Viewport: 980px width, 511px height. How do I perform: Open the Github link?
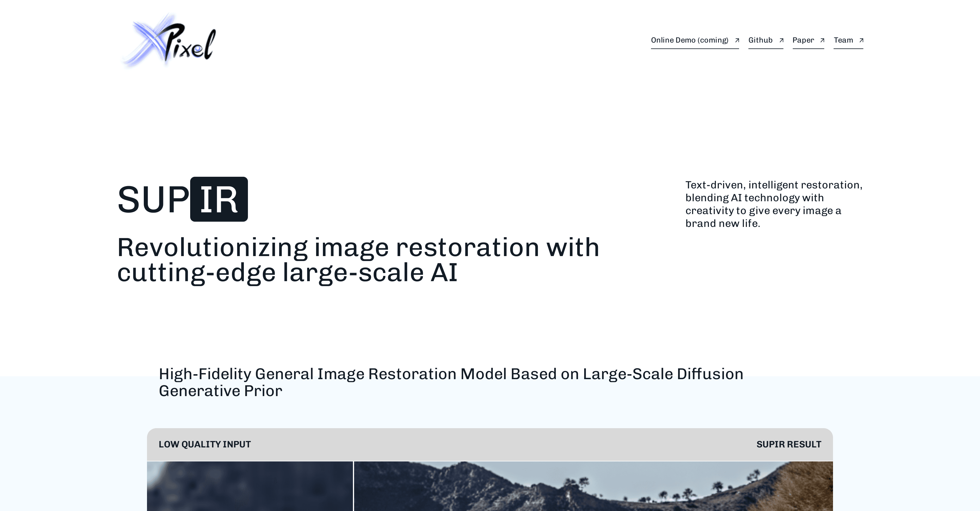click(x=760, y=40)
